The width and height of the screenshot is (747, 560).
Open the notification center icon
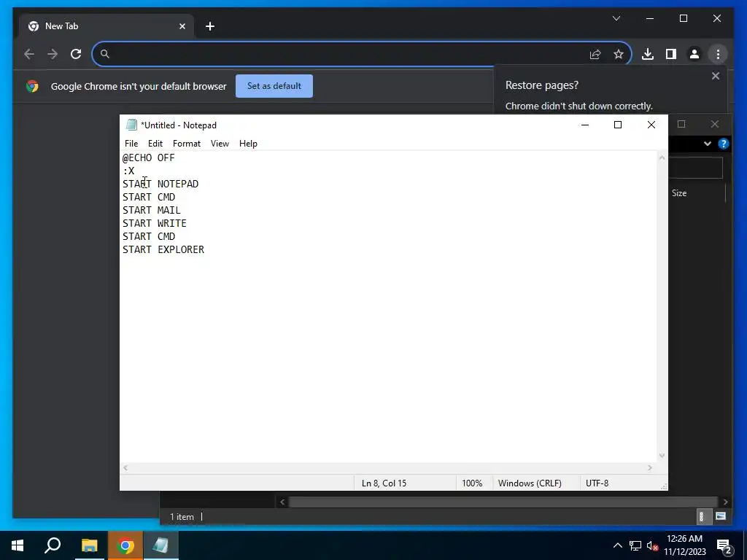click(x=724, y=545)
